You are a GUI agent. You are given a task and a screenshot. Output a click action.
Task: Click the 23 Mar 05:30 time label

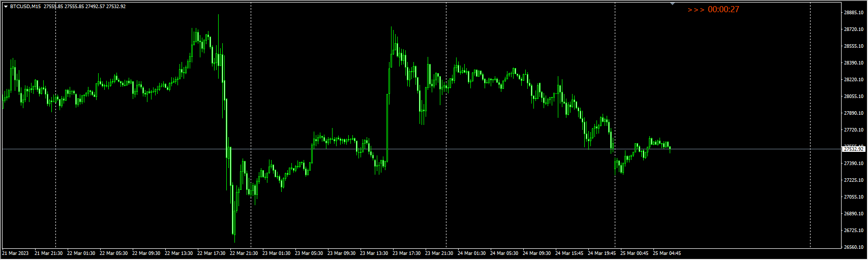309,253
